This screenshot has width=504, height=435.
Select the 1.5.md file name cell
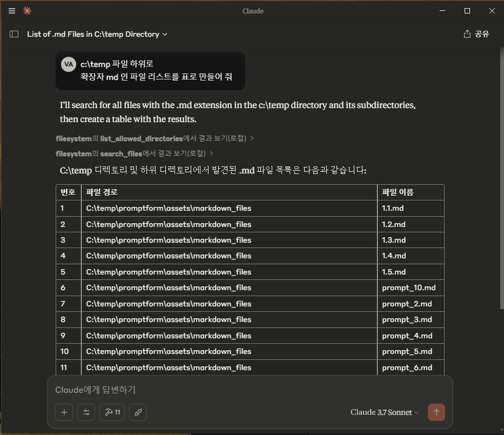click(x=411, y=272)
